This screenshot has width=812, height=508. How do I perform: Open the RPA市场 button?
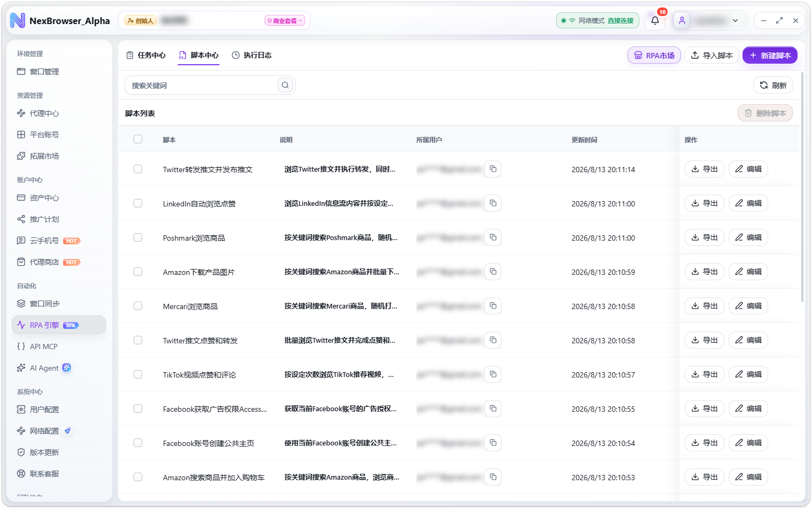[654, 55]
